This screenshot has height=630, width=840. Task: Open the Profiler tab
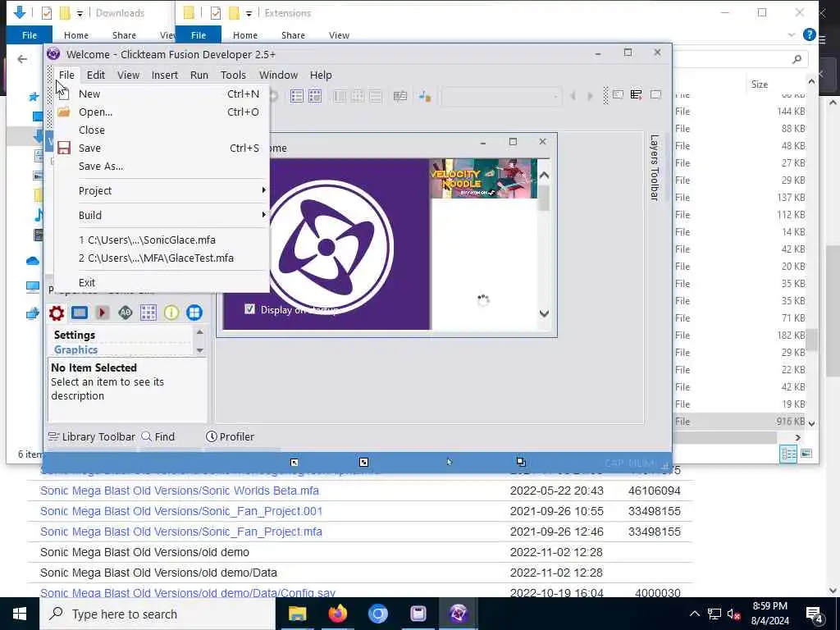pyautogui.click(x=230, y=436)
